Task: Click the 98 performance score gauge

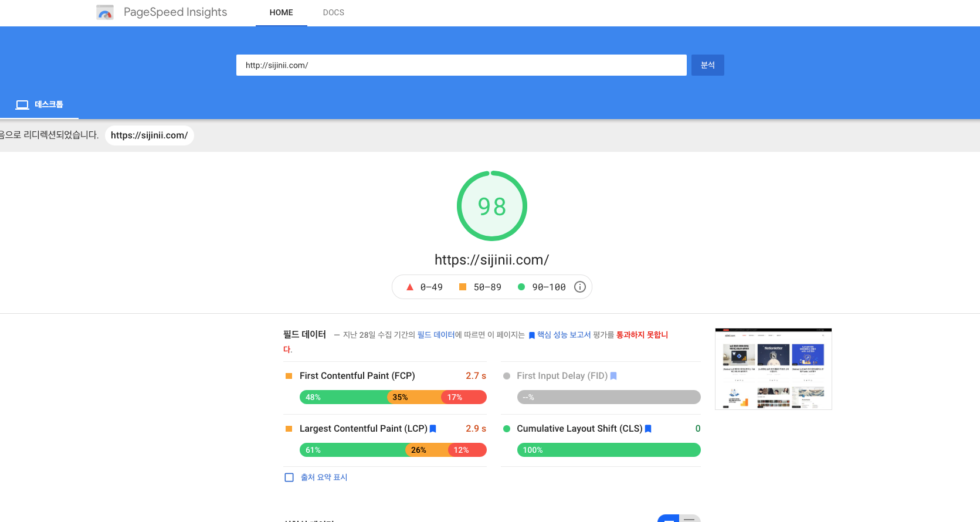Action: coord(492,206)
